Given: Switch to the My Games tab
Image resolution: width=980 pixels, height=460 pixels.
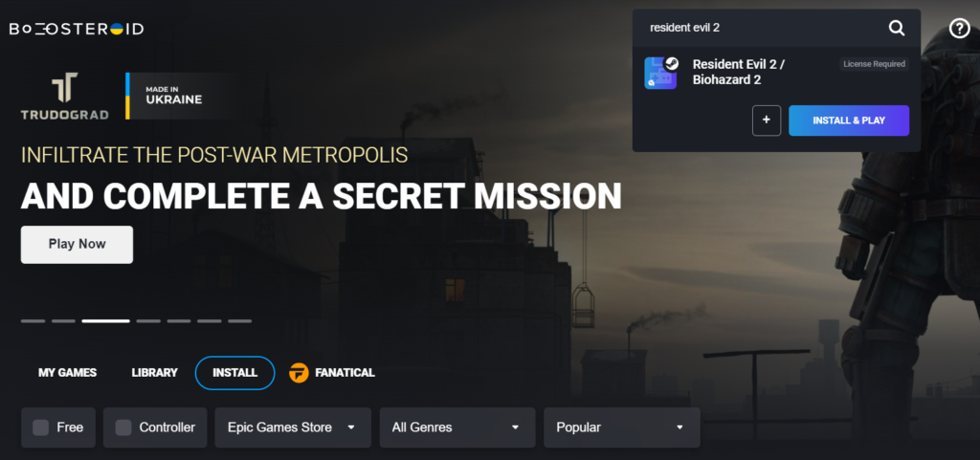Looking at the screenshot, I should [x=68, y=373].
